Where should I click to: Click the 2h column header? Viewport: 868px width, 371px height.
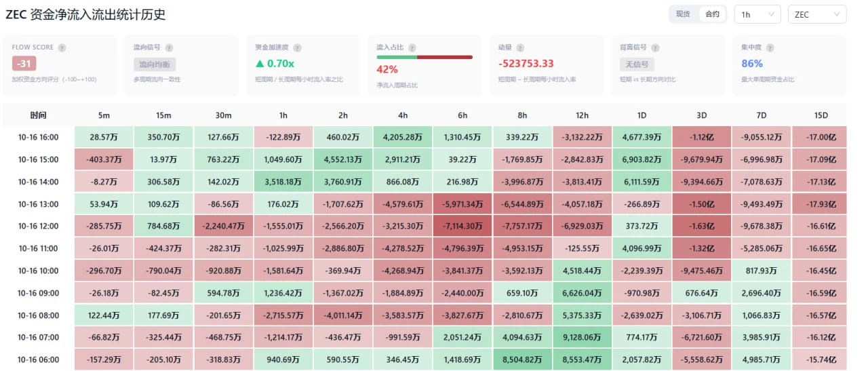click(x=343, y=115)
